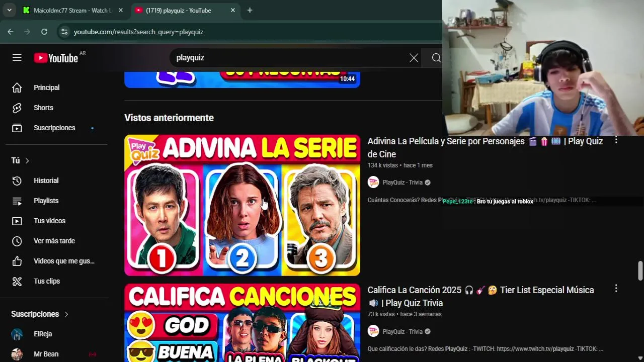Open Califica La Canción 2025 title link
644x362 pixels.
[480, 297]
